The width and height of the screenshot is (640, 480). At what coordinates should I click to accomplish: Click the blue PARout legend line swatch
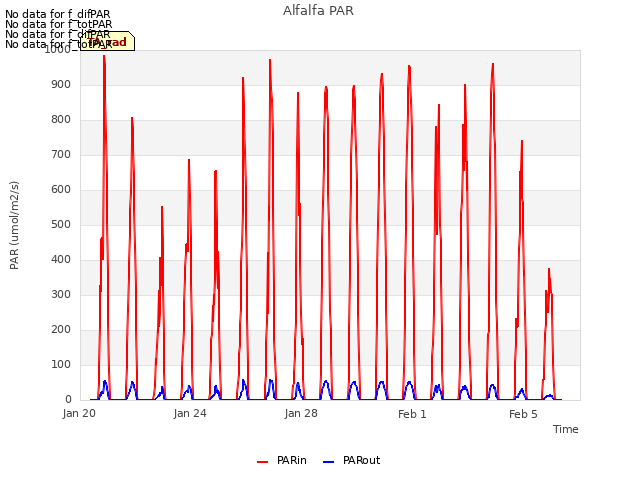(x=329, y=462)
